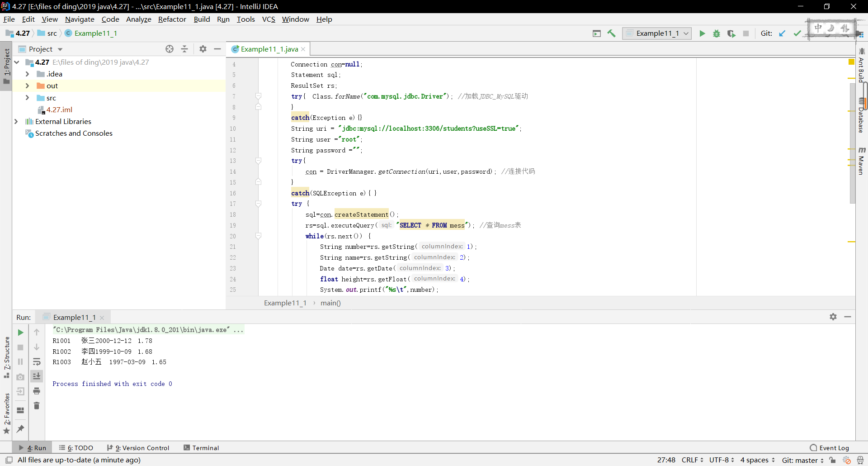Update the project with the Git blue arrow icon
The image size is (868, 466).
tap(782, 33)
